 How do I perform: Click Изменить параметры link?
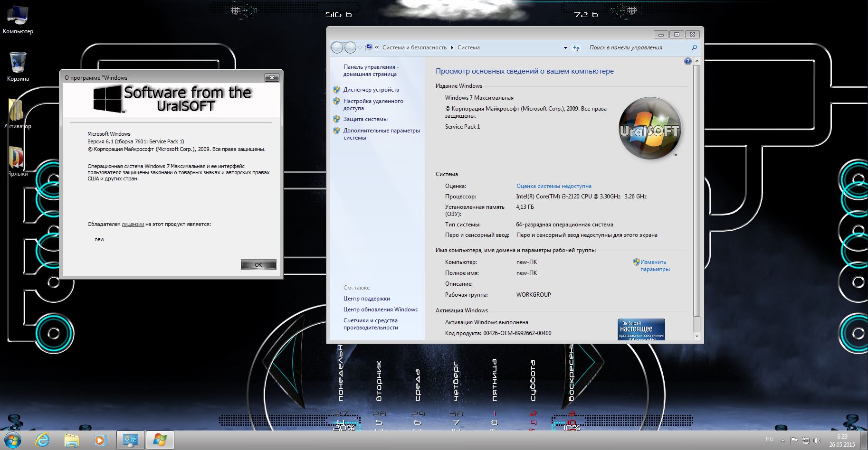pyautogui.click(x=655, y=265)
